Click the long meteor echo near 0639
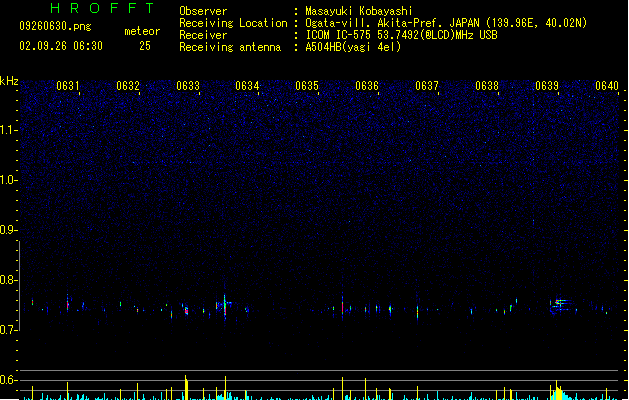This screenshot has height=400, width=629. 560,305
